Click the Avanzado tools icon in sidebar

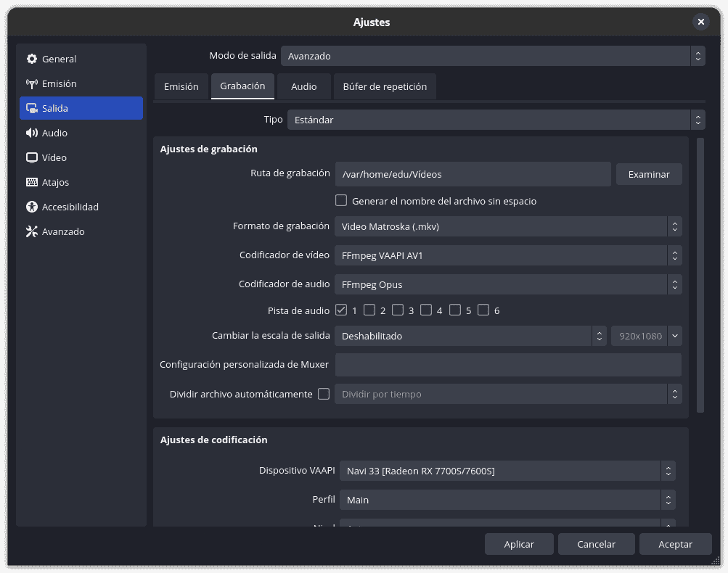pyautogui.click(x=31, y=231)
